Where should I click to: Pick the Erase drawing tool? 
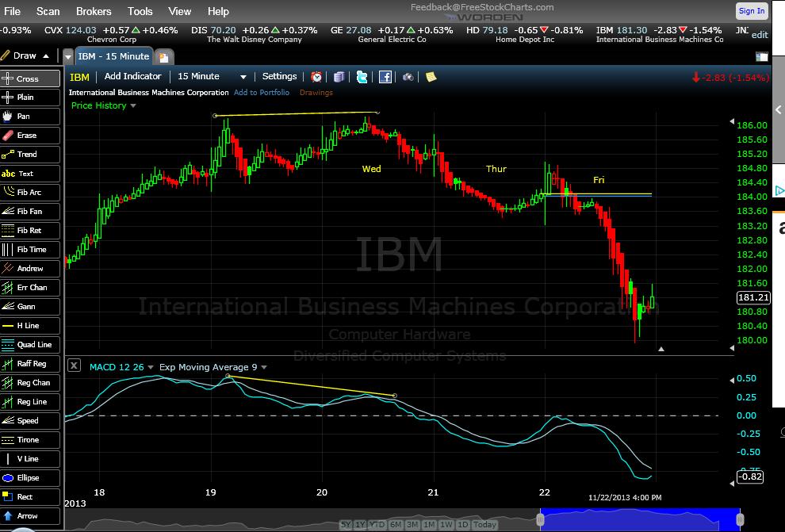(30, 135)
